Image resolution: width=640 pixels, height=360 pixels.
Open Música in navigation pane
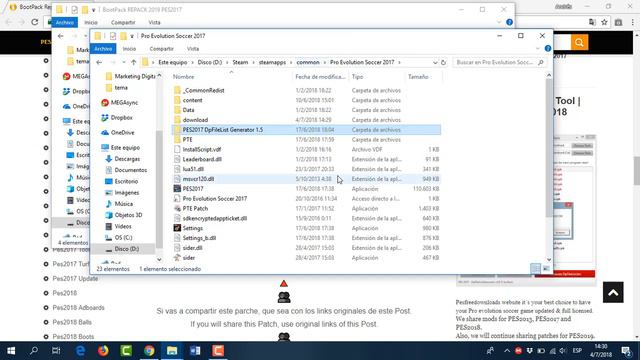(123, 204)
